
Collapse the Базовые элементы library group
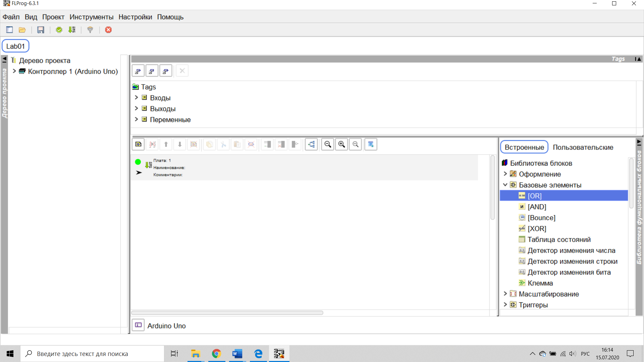505,185
